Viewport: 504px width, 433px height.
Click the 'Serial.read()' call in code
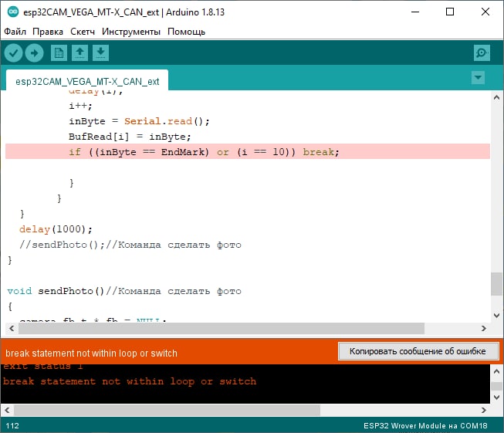(x=166, y=121)
